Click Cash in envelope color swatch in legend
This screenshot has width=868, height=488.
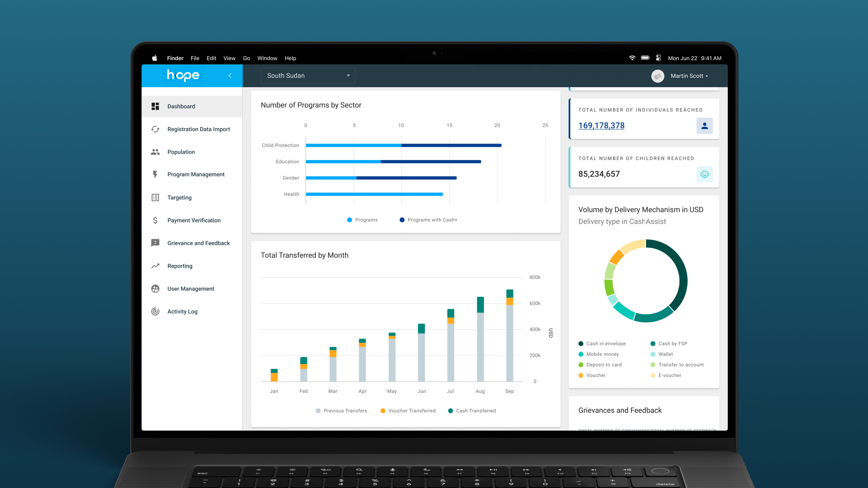click(581, 343)
